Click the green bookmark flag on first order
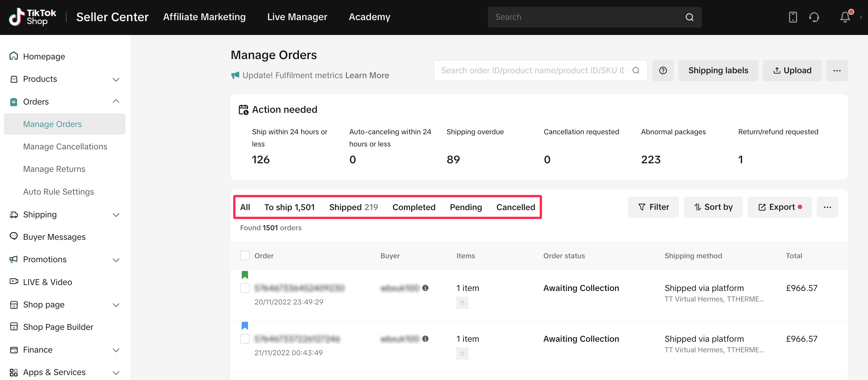This screenshot has width=868, height=380. (x=245, y=275)
